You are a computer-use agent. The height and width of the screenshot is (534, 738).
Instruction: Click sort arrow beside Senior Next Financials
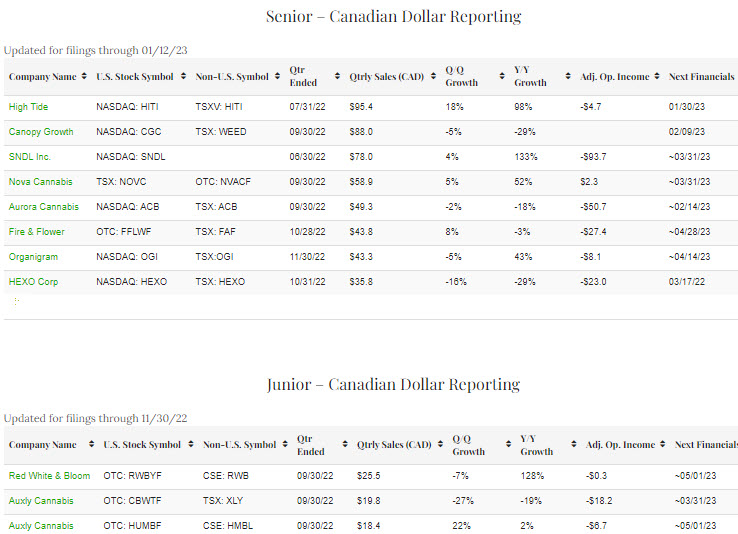(x=732, y=77)
